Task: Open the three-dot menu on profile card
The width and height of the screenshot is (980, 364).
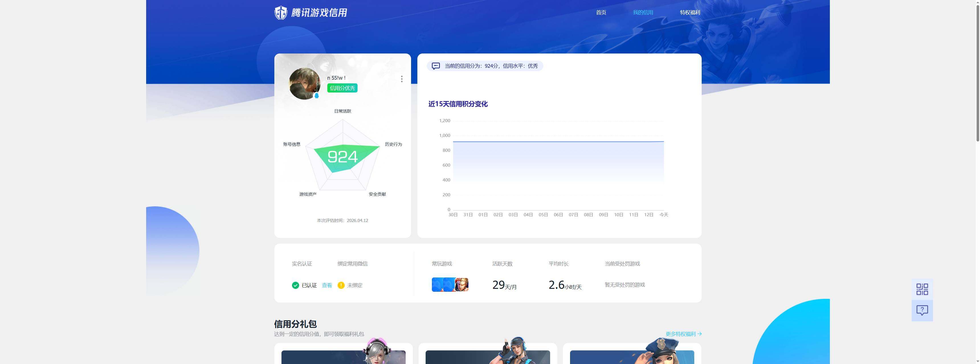Action: pos(402,79)
